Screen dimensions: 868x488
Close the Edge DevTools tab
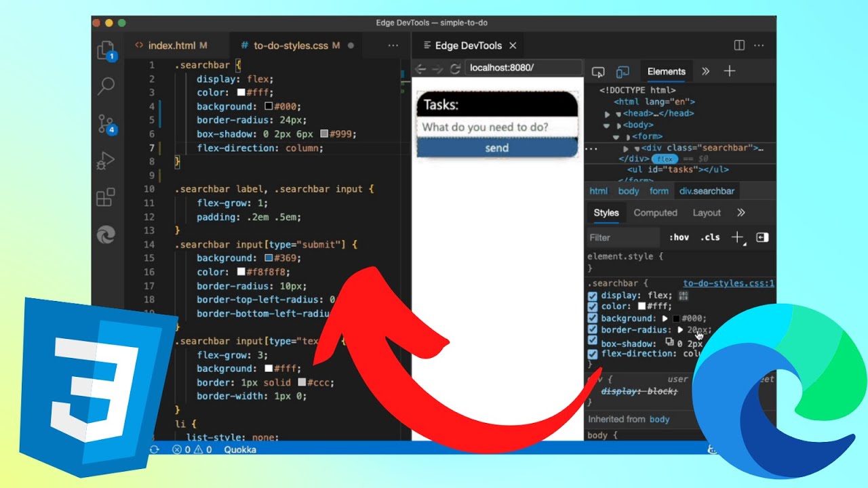(513, 45)
